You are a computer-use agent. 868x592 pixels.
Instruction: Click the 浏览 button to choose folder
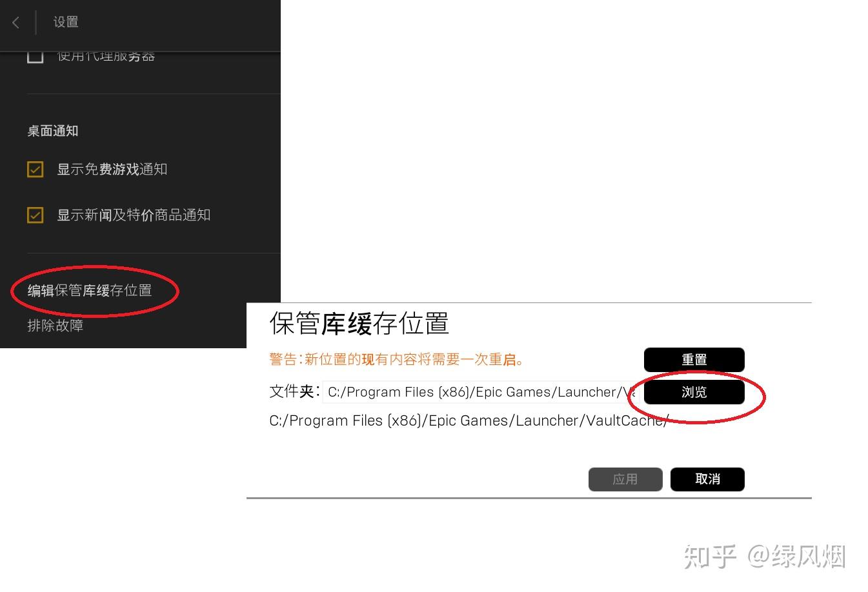click(694, 392)
